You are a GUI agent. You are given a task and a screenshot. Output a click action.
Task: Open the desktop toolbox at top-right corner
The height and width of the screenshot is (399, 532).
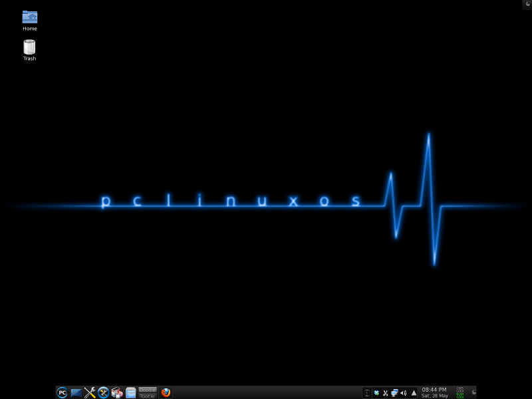[x=527, y=4]
